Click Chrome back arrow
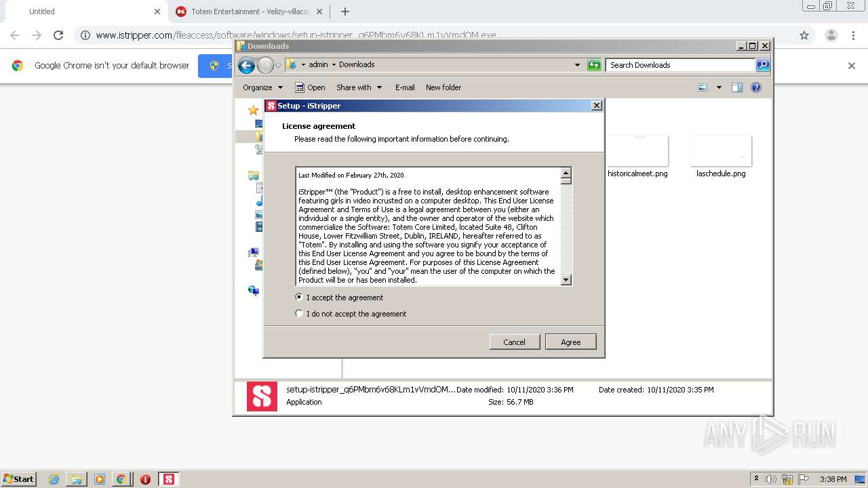This screenshot has height=488, width=868. pyautogui.click(x=15, y=35)
